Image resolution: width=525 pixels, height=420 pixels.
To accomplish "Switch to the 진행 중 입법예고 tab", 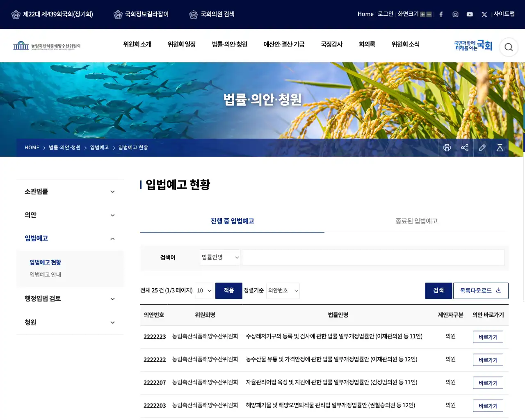I will click(x=232, y=221).
